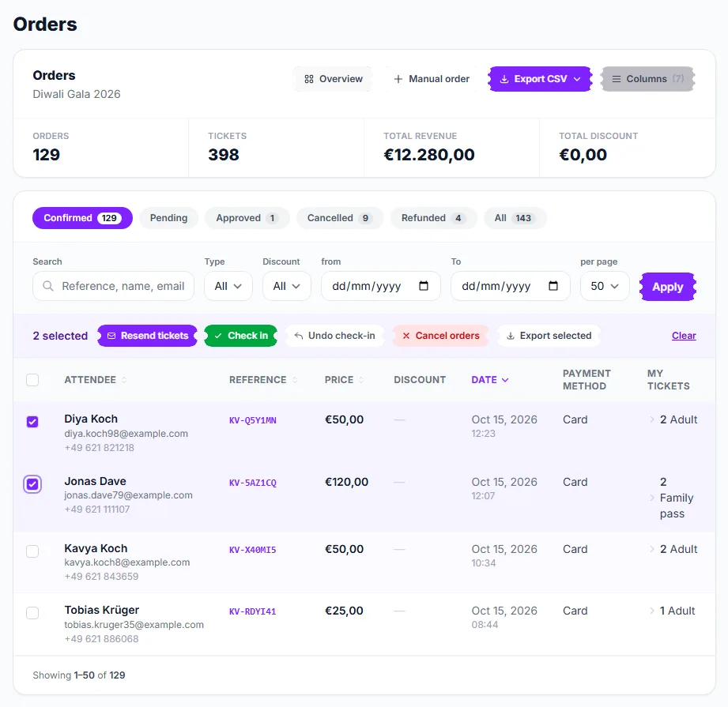Sort by Attendee column arrows

point(124,380)
